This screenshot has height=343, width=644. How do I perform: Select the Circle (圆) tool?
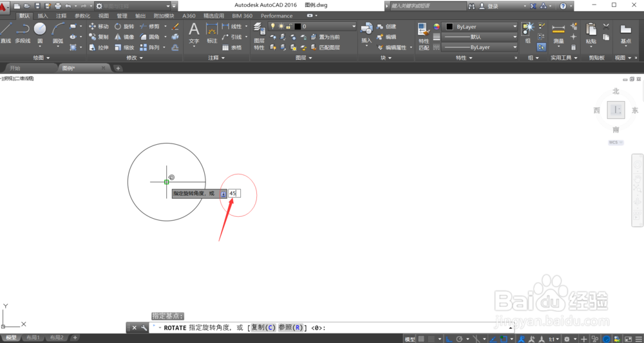[40, 33]
